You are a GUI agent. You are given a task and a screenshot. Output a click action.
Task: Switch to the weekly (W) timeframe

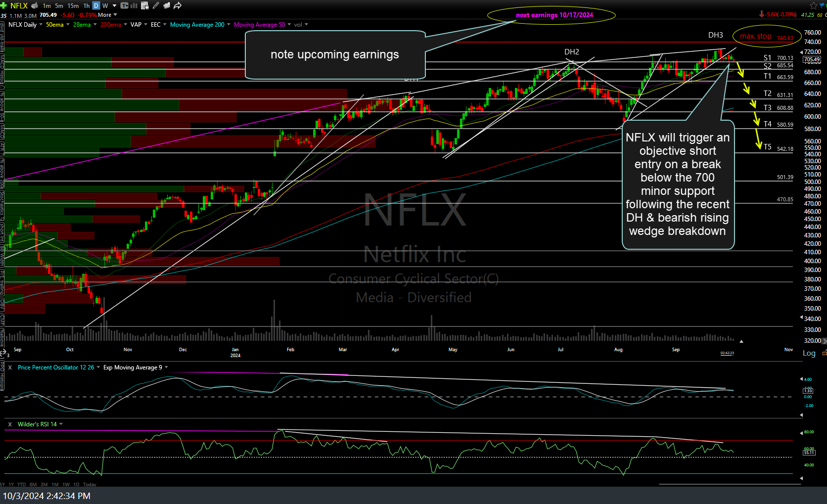[105, 5]
